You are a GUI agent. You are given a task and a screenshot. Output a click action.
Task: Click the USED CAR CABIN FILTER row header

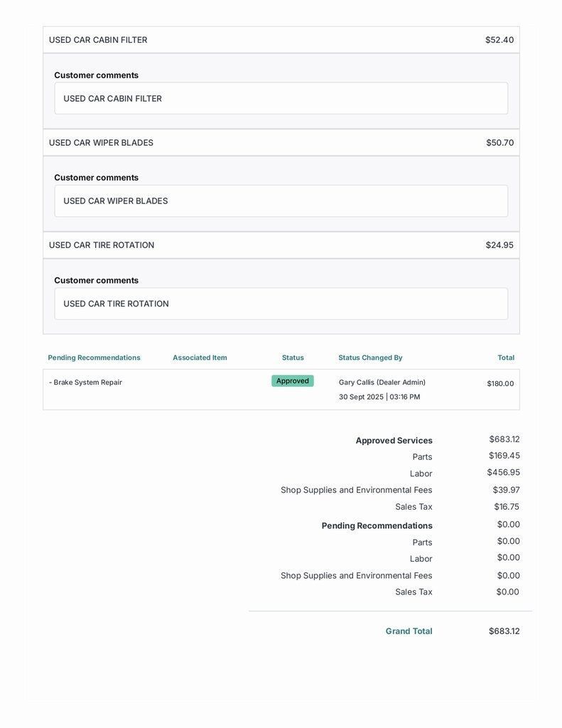pyautogui.click(x=98, y=40)
